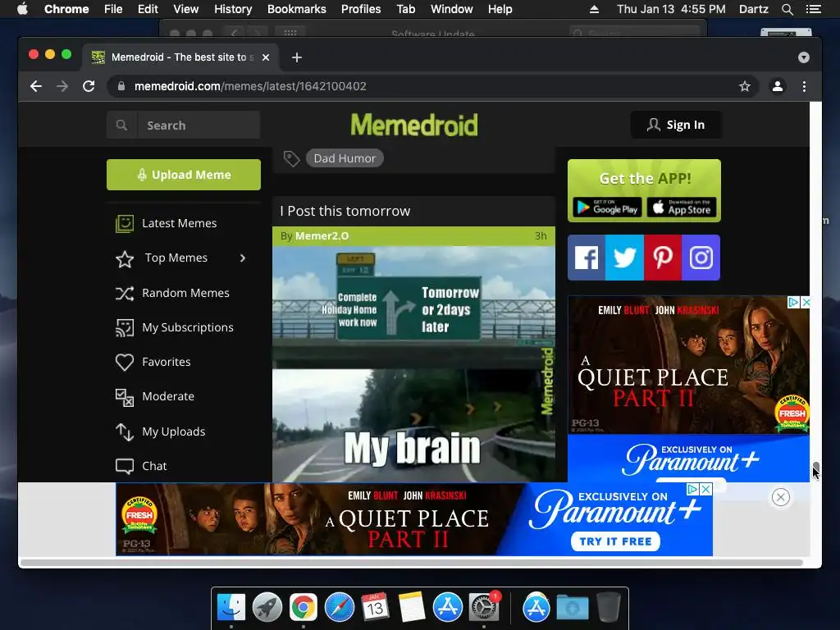Click the My brain meme image
The height and width of the screenshot is (630, 840).
pyautogui.click(x=413, y=364)
